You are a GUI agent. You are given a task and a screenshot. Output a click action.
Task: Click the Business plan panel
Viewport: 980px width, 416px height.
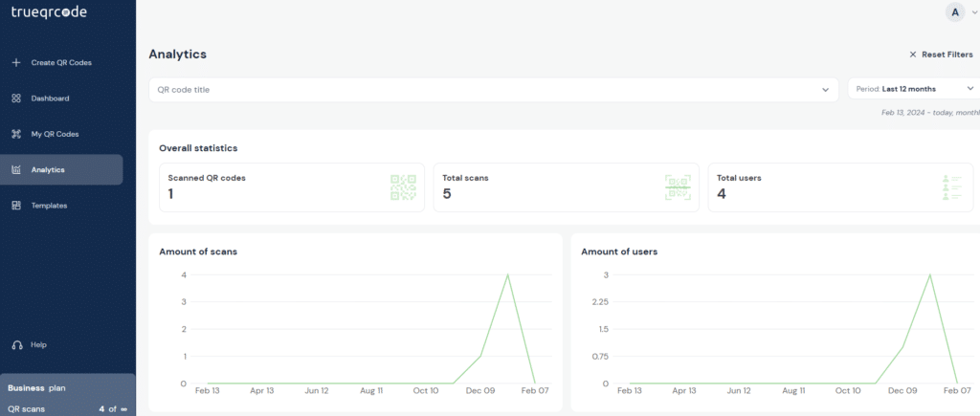68,395
